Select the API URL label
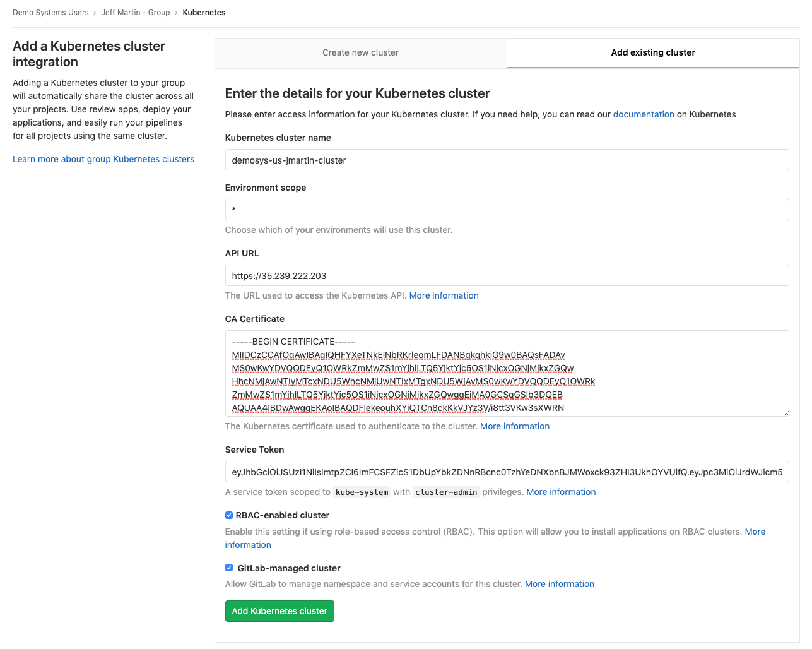Screen dimensions: 812x649 (242, 253)
